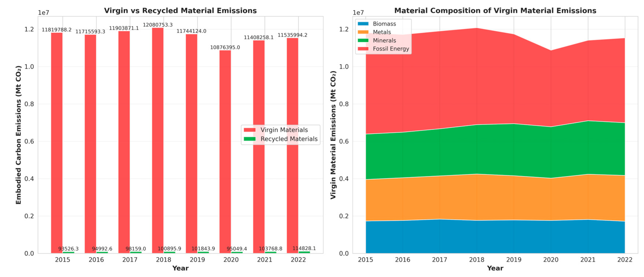This screenshot has width=644, height=277.
Task: Click the red Virgin Materials legend swatch
Action: (249, 130)
